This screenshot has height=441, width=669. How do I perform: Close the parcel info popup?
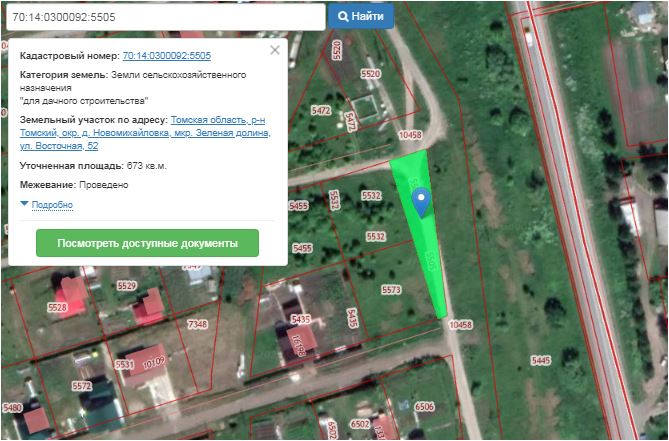pos(275,50)
